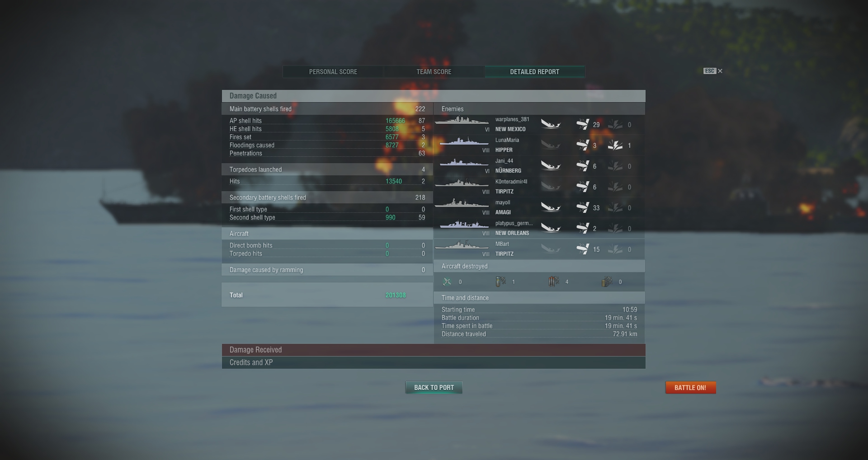Select MBart's Tirpitz enemy row
This screenshot has width=868, height=460.
539,249
